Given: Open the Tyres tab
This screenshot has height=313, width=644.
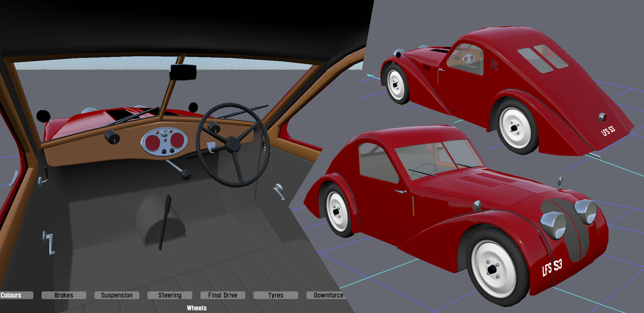Looking at the screenshot, I should 276,295.
